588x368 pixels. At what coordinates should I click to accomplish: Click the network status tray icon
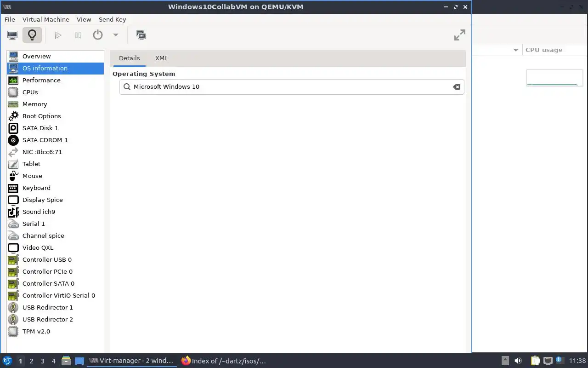pyautogui.click(x=548, y=361)
